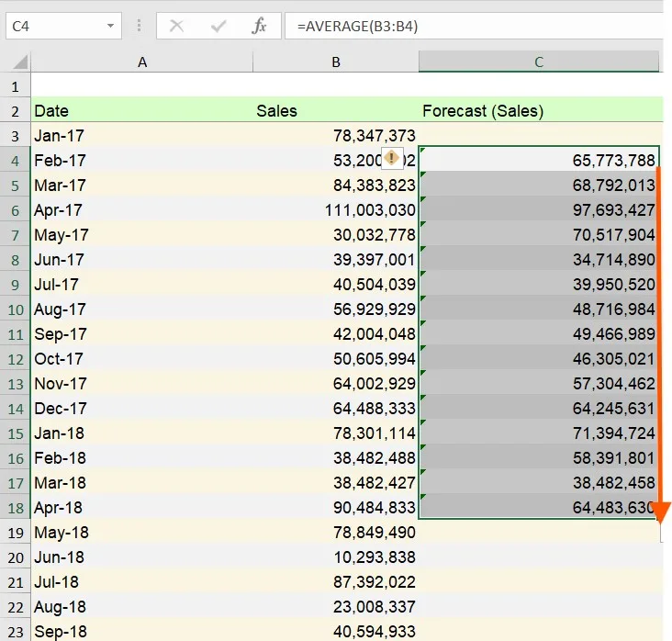This screenshot has height=641, width=672.
Task: Select column B header
Action: point(336,62)
